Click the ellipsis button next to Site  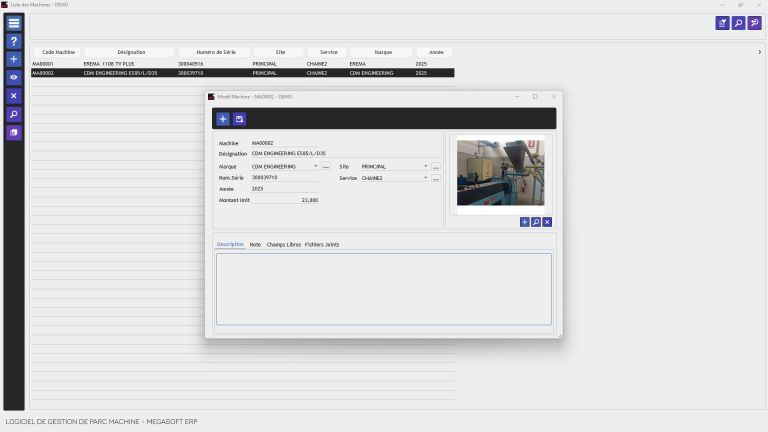(435, 167)
